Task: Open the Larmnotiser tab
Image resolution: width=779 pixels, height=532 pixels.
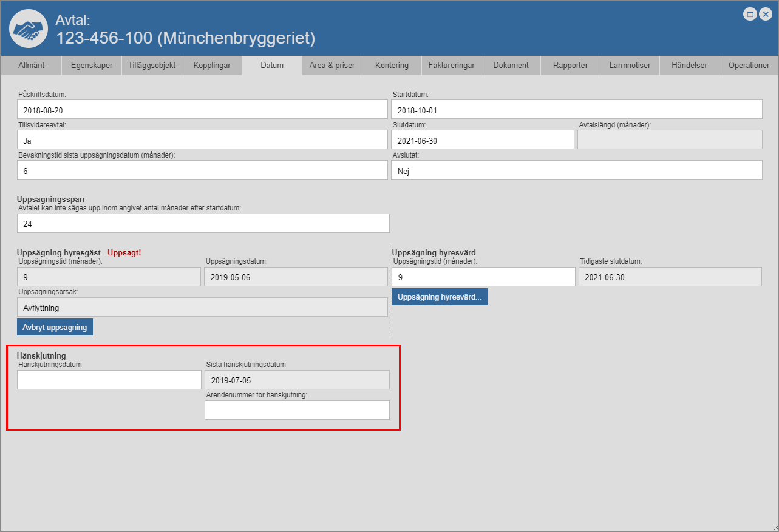Action: pyautogui.click(x=630, y=66)
